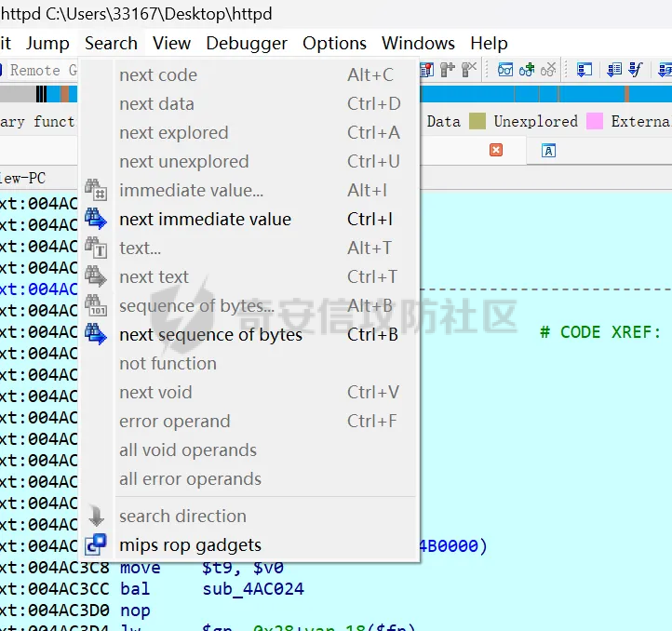Click the add watch icon with green plus
This screenshot has width=672, height=631.
pos(527,70)
